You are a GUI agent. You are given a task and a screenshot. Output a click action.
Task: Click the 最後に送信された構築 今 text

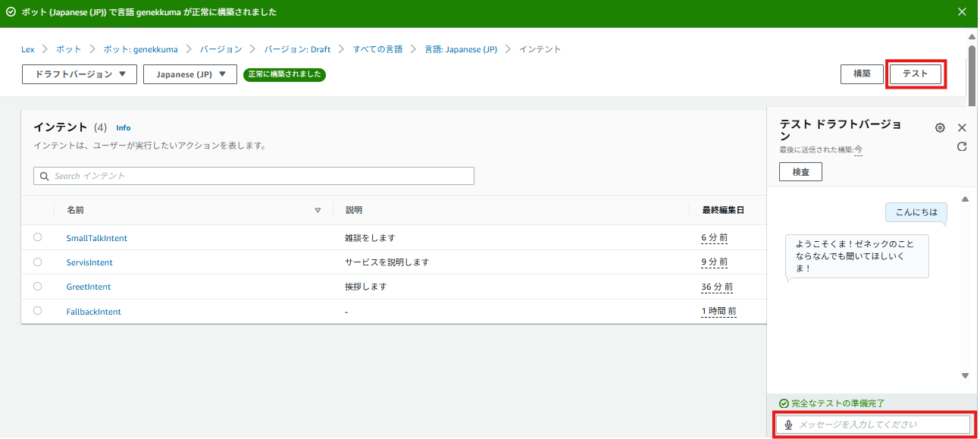[821, 150]
